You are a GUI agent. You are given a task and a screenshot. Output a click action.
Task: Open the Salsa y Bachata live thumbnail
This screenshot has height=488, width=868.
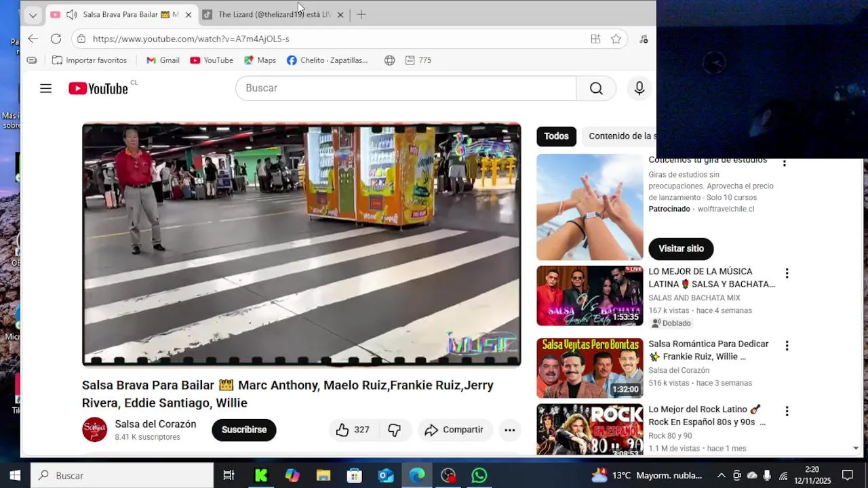coord(589,296)
